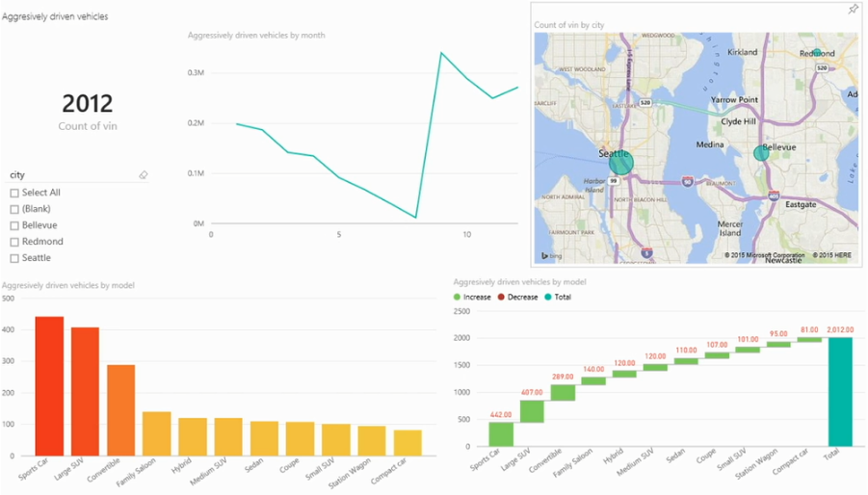Click the Mercer Island label on the map
Image resolution: width=868 pixels, height=495 pixels.
tap(730, 228)
